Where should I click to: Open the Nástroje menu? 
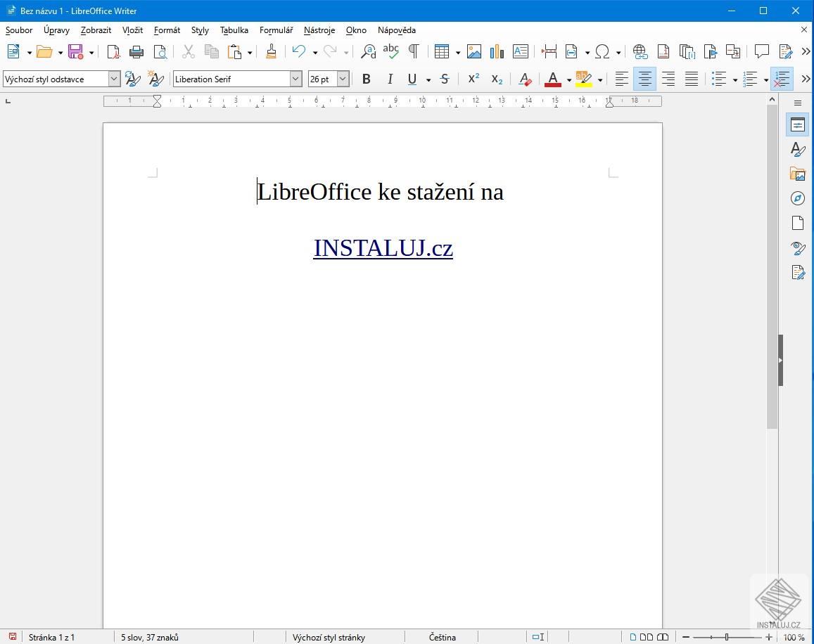click(319, 30)
